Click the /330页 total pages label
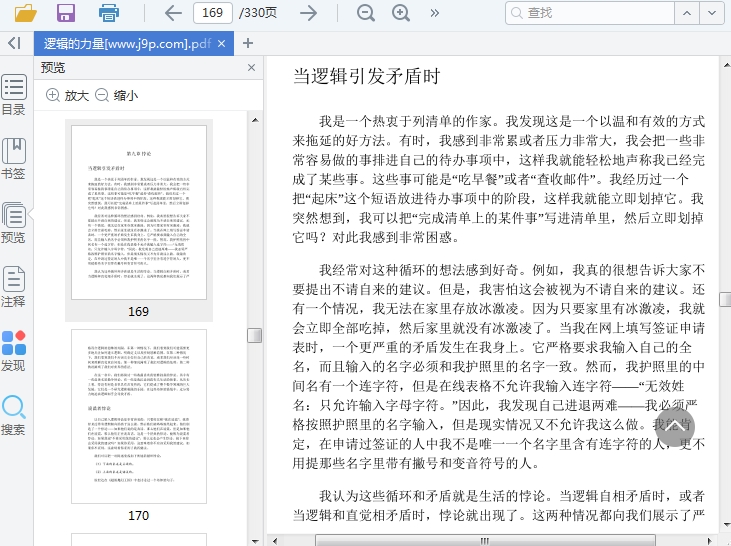Viewport: 731px width, 546px height. (258, 13)
